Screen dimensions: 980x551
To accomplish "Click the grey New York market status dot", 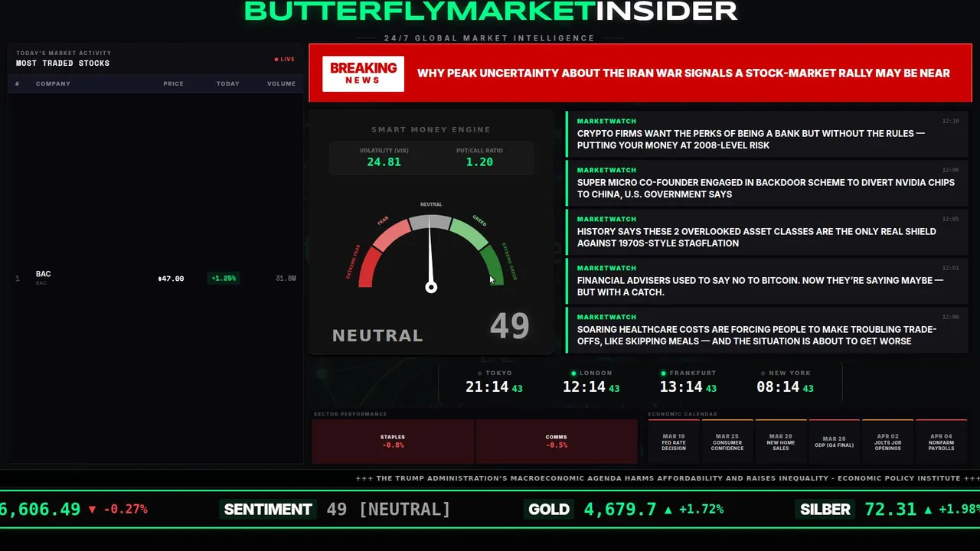I will click(x=763, y=373).
